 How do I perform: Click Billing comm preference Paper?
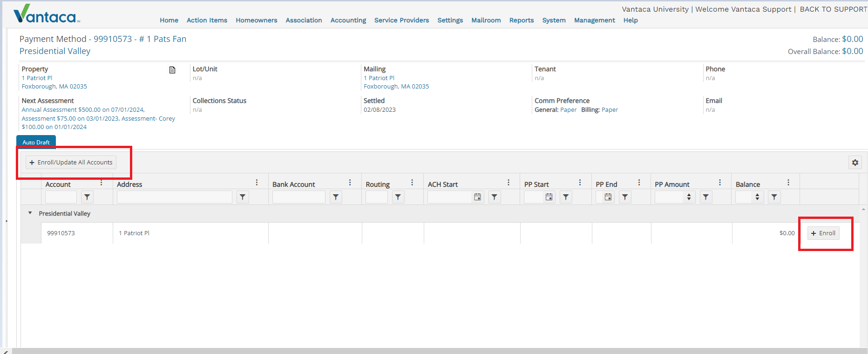[610, 110]
